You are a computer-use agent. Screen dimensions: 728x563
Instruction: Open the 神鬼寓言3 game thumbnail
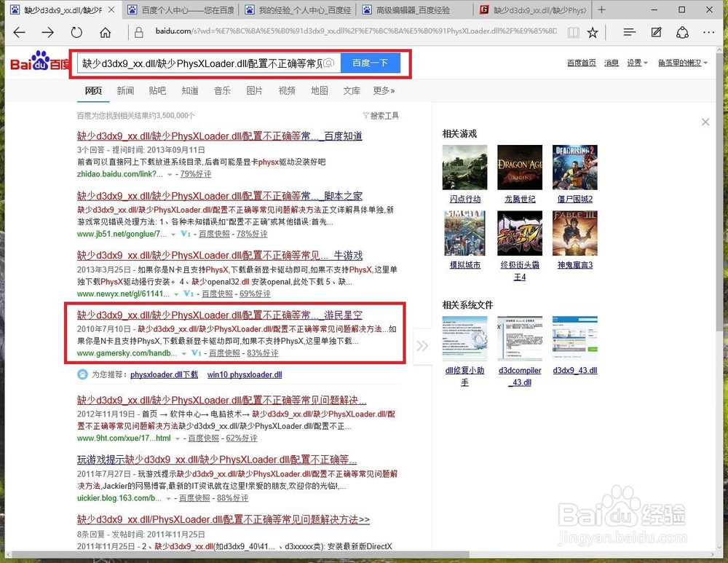[x=575, y=234]
